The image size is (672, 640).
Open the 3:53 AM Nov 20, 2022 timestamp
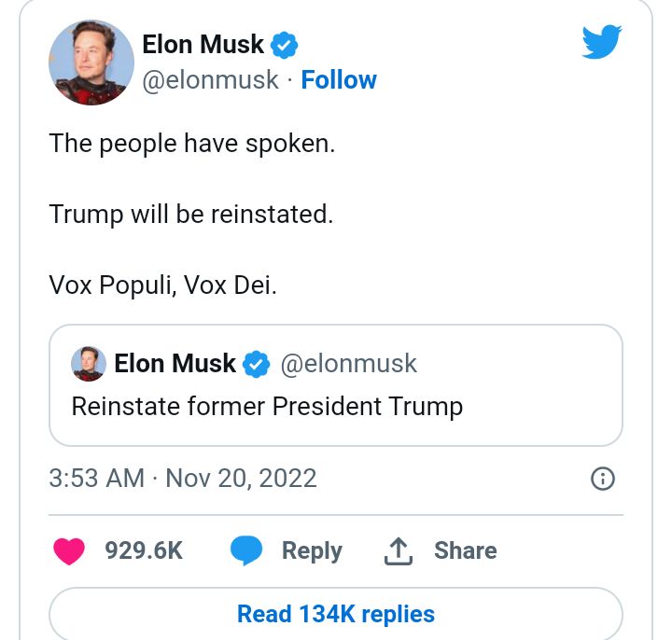click(183, 479)
